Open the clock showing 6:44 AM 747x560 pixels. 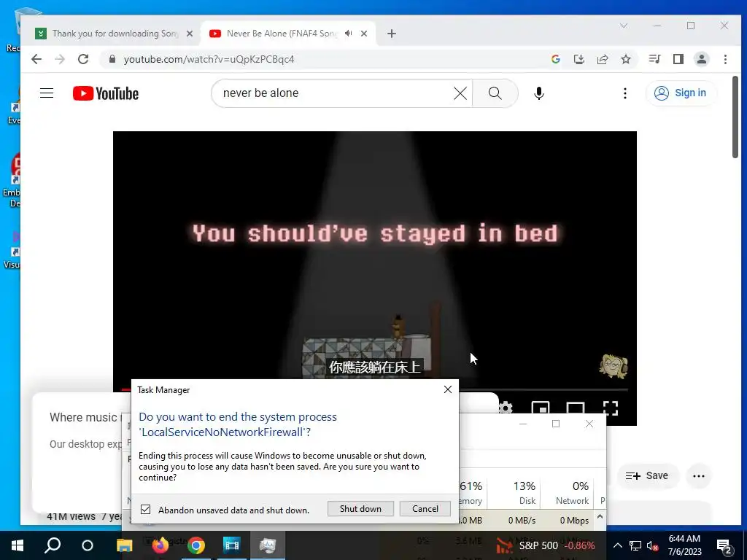coord(684,545)
